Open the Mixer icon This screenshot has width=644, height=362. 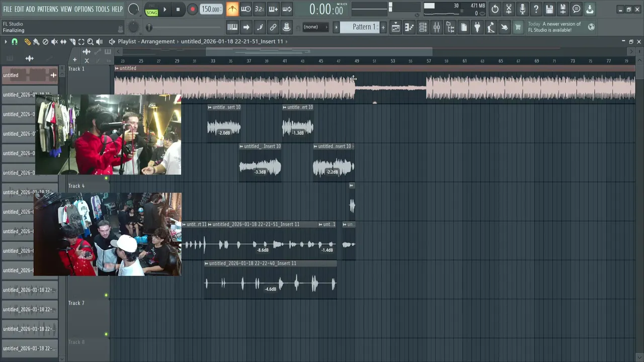click(437, 27)
